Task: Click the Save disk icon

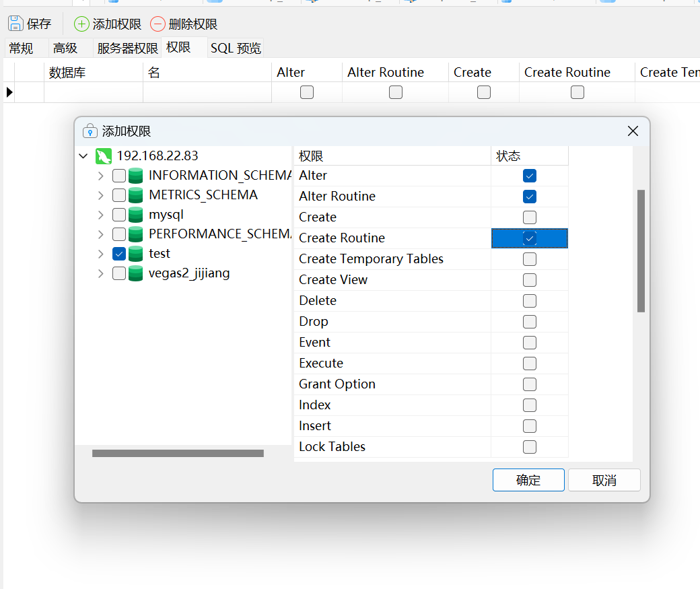Action: click(15, 23)
